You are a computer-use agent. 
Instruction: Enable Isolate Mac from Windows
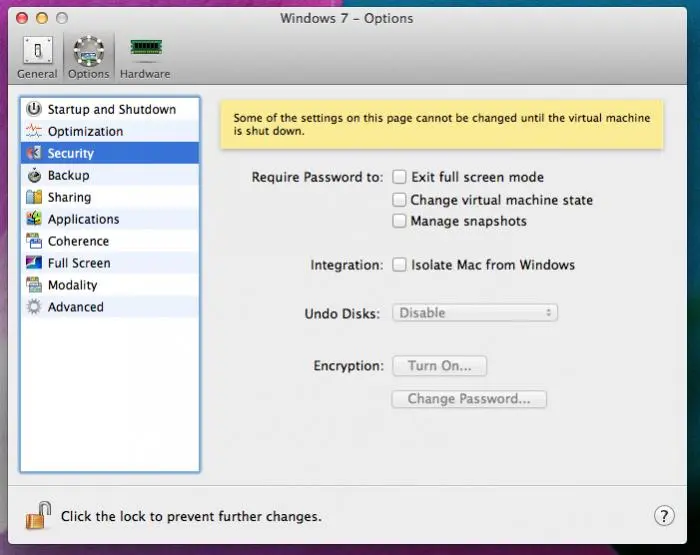[400, 265]
